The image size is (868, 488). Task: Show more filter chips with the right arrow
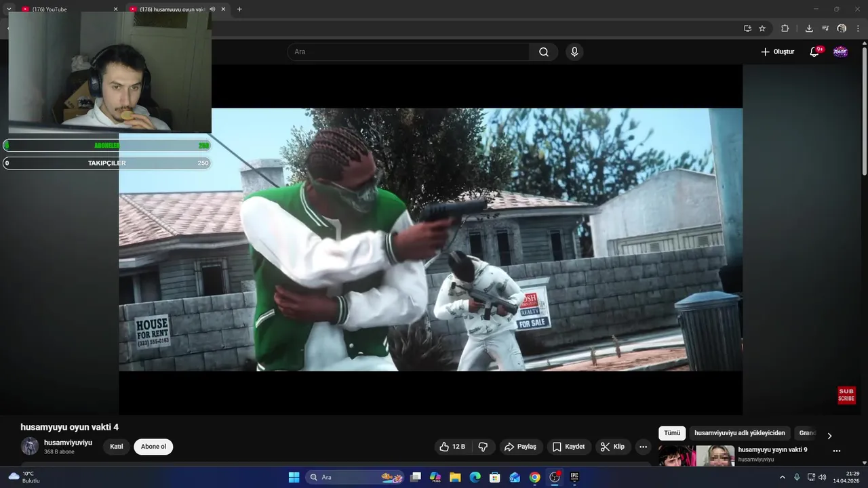829,436
